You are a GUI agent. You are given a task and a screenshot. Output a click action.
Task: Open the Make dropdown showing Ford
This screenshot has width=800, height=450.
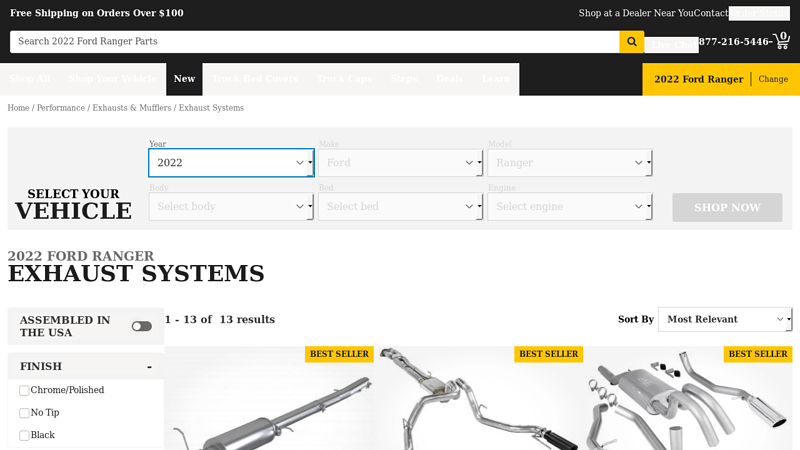click(401, 163)
